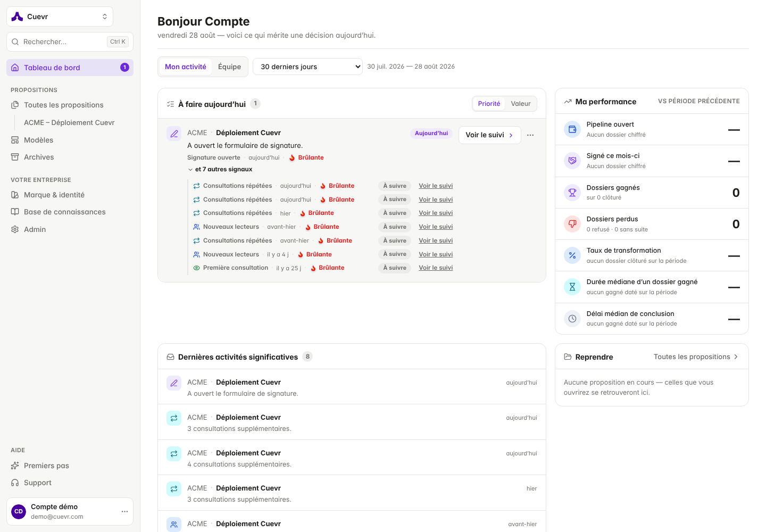Click the inbox icon beside Dernières activités significatives
Screen dimensions: 766x532
click(171, 357)
